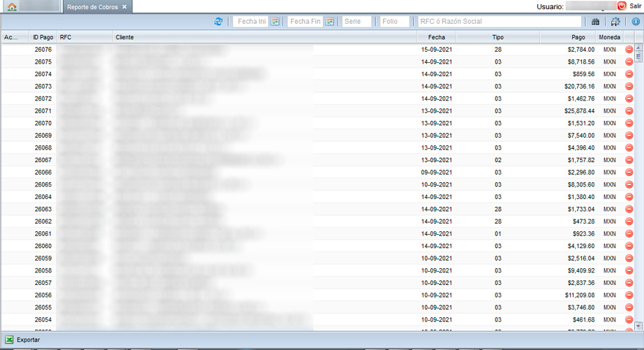Click Tipo value 02 in row 26067
Viewport: 644px width, 350px height.
click(497, 160)
